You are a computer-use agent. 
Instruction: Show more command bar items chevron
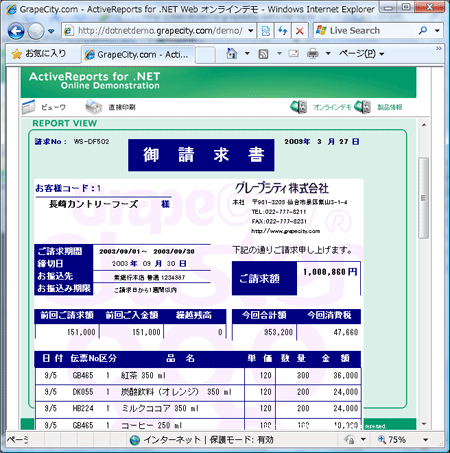point(439,49)
